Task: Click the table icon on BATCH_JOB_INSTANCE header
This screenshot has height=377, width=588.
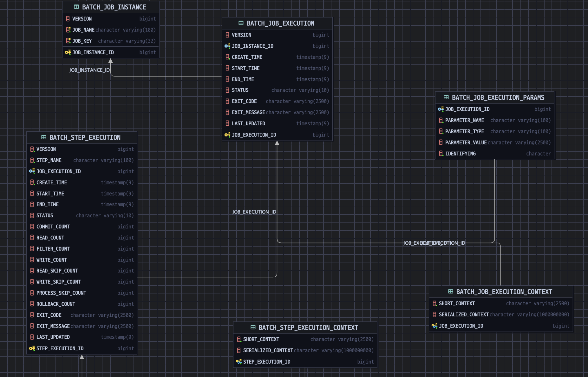Action: pyautogui.click(x=76, y=7)
